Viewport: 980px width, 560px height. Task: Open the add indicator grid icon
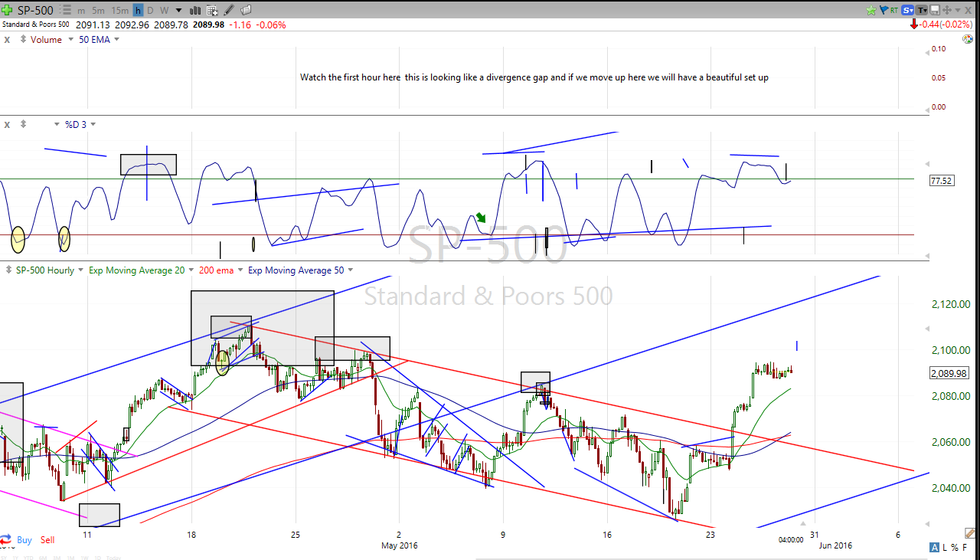212,11
